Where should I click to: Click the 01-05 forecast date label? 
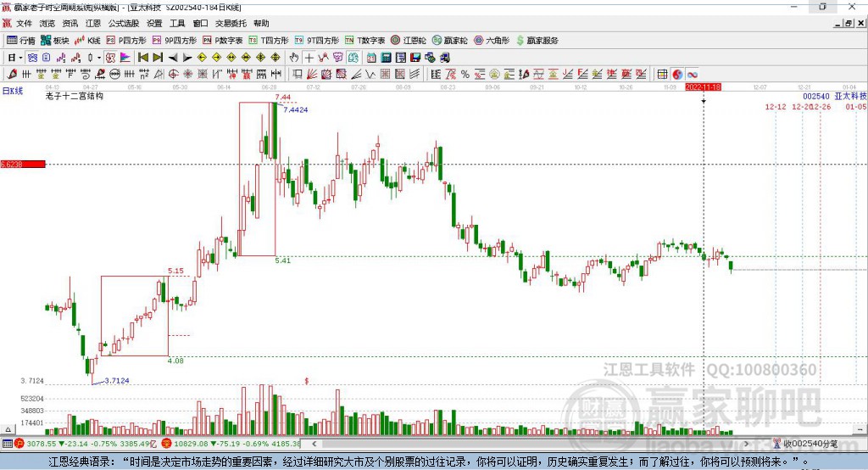click(x=856, y=106)
